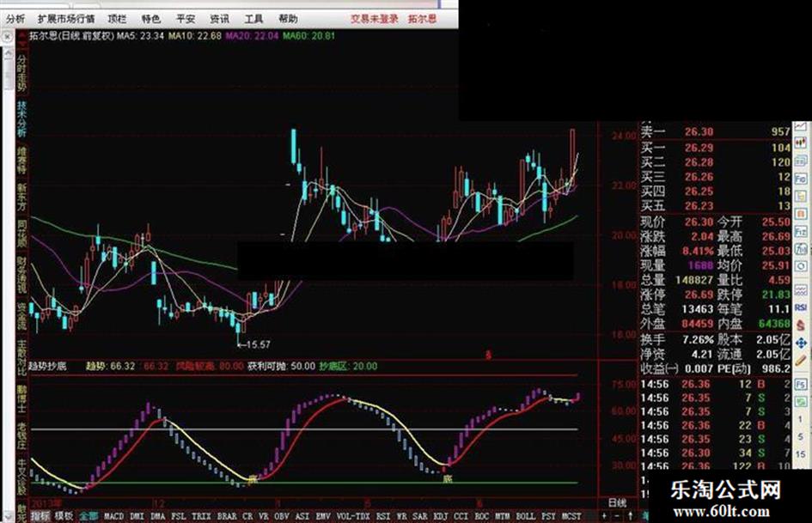Viewport: 812px width, 523px height.
Task: Click the left scrollbar down arrow at bottom
Action: (9, 517)
